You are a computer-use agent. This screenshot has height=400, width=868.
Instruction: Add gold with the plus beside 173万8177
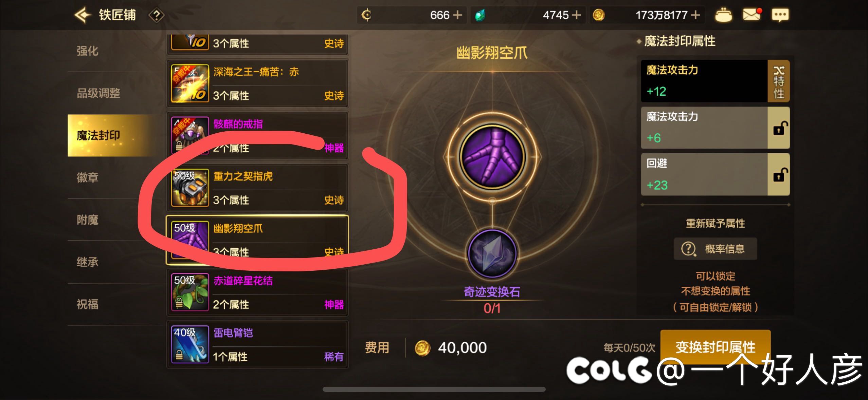695,15
